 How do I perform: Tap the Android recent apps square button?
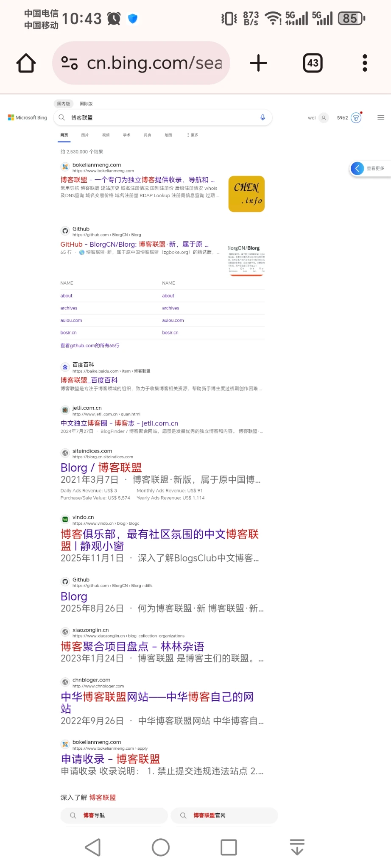click(229, 847)
